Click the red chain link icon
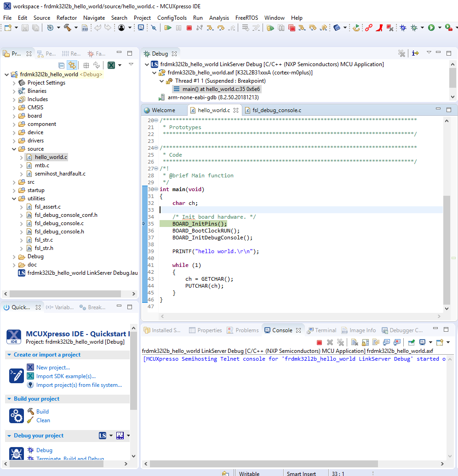Viewport: 458px width, 476px height. click(369, 28)
